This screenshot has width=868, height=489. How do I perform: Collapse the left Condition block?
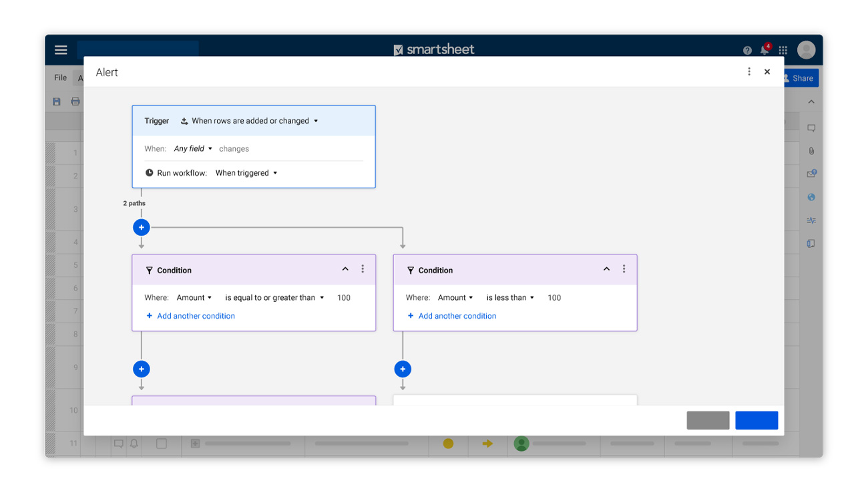(345, 269)
